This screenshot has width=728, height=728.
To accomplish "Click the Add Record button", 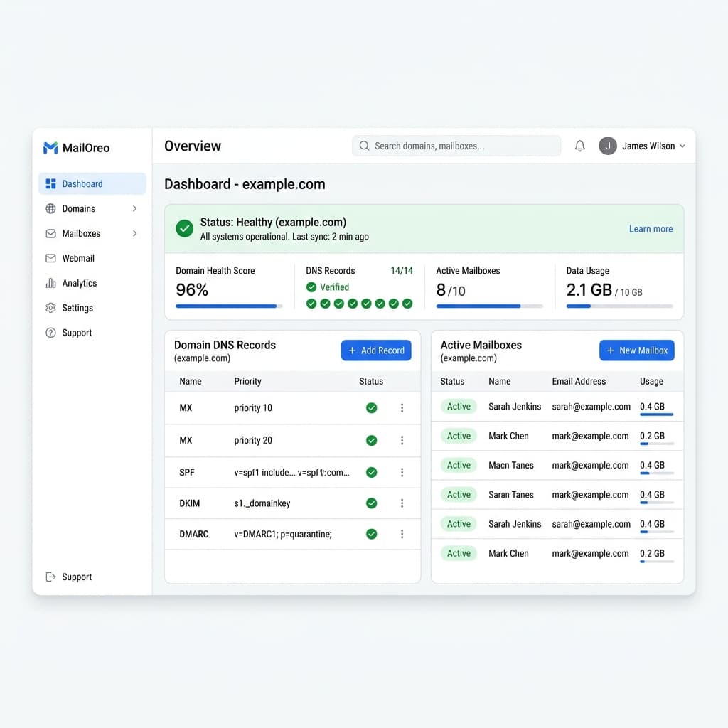I will pos(376,350).
